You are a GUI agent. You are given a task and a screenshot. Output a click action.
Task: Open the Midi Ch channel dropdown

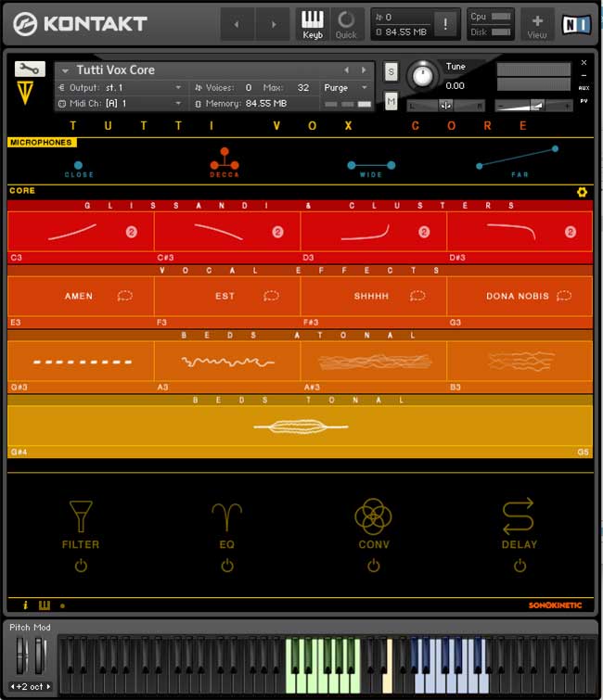click(121, 103)
